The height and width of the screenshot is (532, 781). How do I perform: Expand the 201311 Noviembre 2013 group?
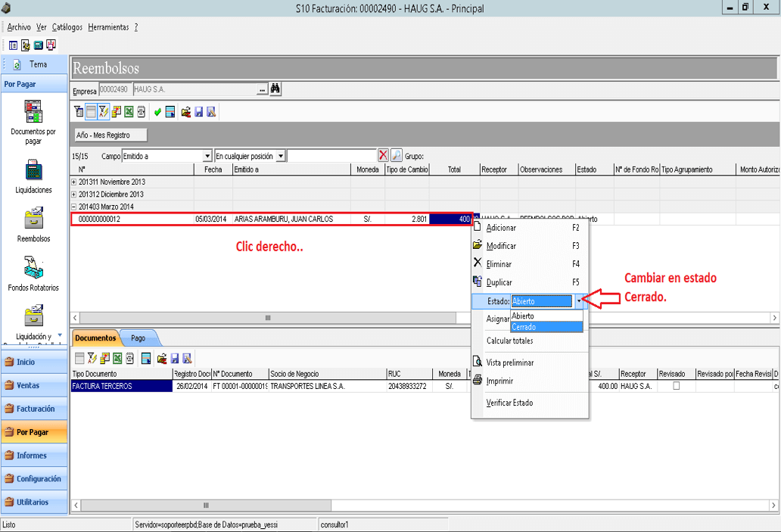[73, 182]
